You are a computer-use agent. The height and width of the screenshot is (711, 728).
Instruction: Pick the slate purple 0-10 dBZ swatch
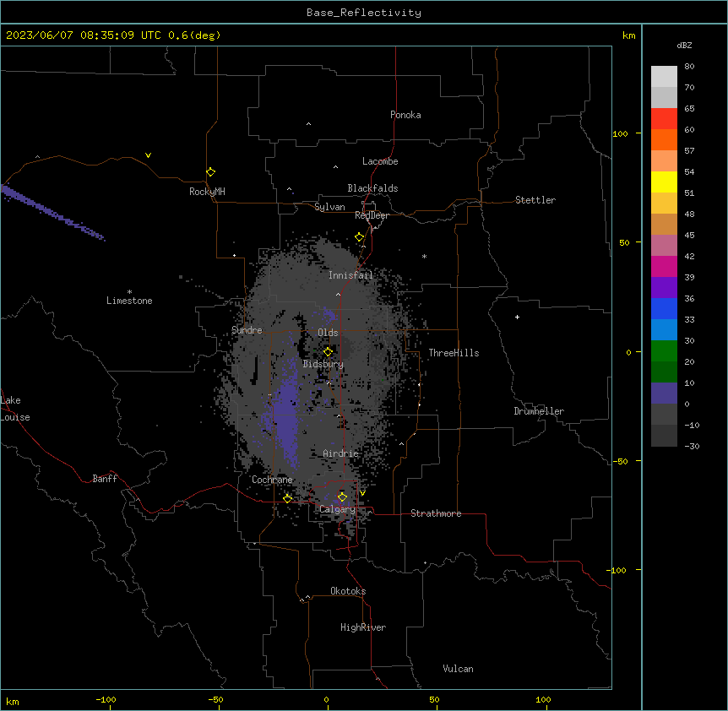(x=664, y=393)
